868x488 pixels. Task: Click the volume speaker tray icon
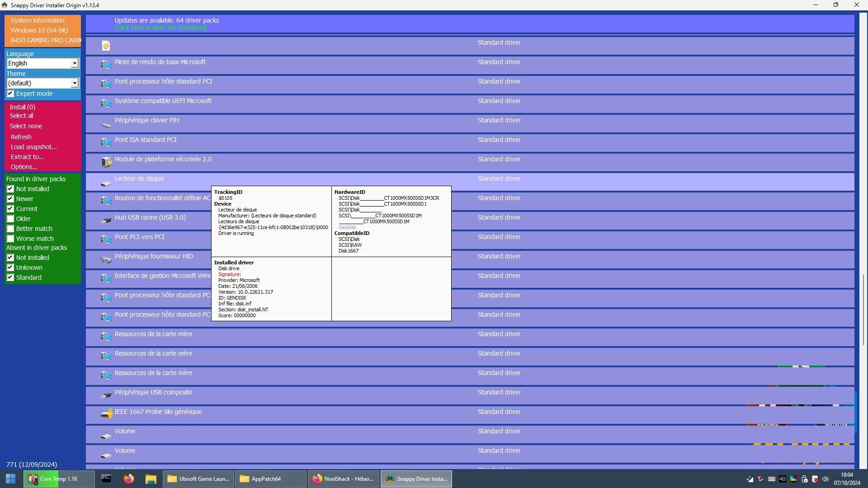pyautogui.click(x=826, y=479)
